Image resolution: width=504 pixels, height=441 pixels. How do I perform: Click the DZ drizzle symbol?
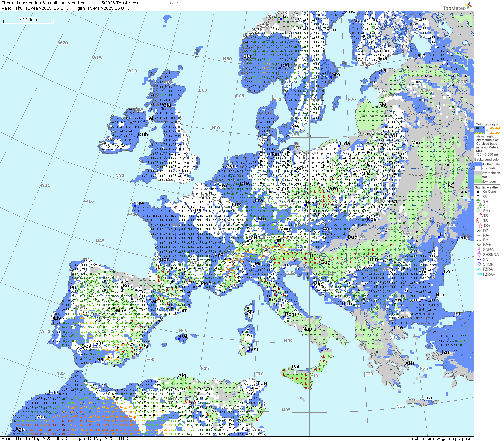[478, 231]
